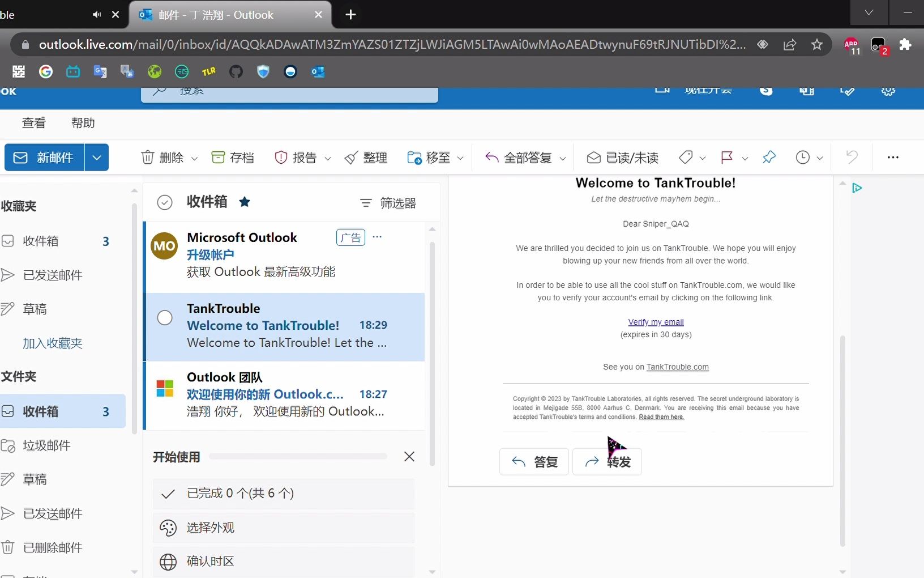Click the Outlook search box
This screenshot has height=578, width=924.
click(x=289, y=93)
